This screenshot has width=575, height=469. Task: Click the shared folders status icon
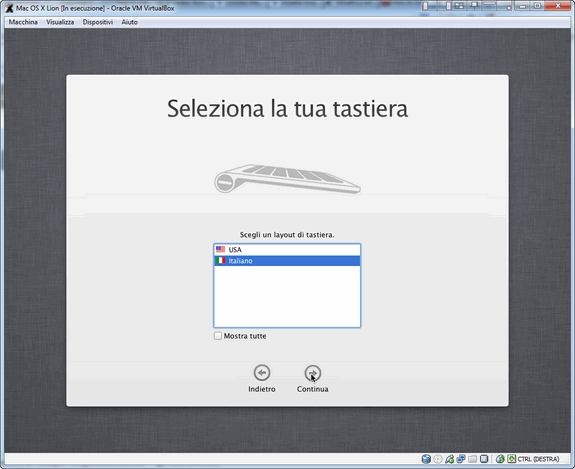pyautogui.click(x=473, y=459)
